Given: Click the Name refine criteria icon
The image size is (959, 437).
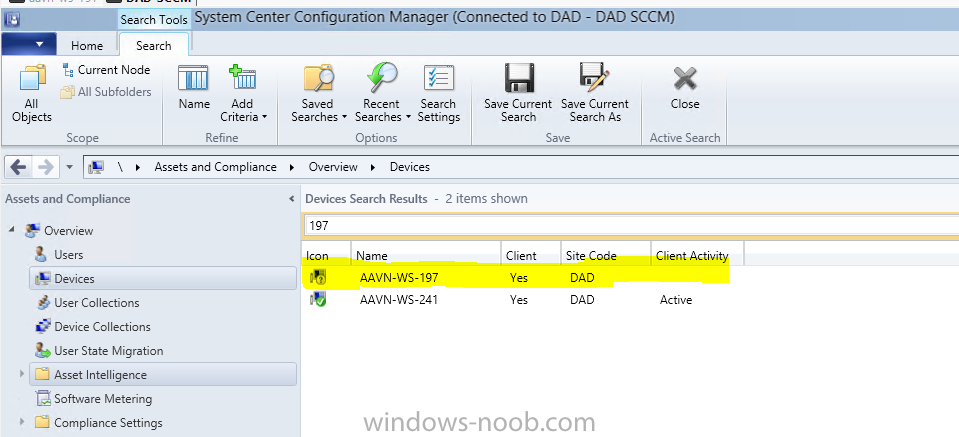Looking at the screenshot, I should (194, 88).
